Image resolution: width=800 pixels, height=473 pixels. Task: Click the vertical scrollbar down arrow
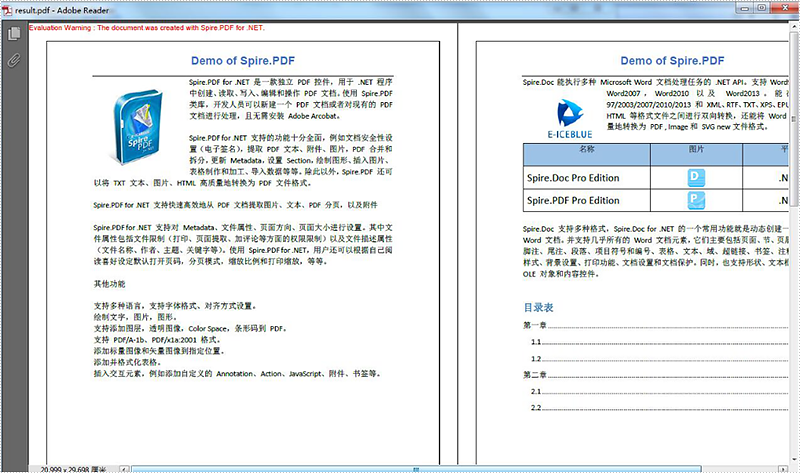pyautogui.click(x=794, y=460)
